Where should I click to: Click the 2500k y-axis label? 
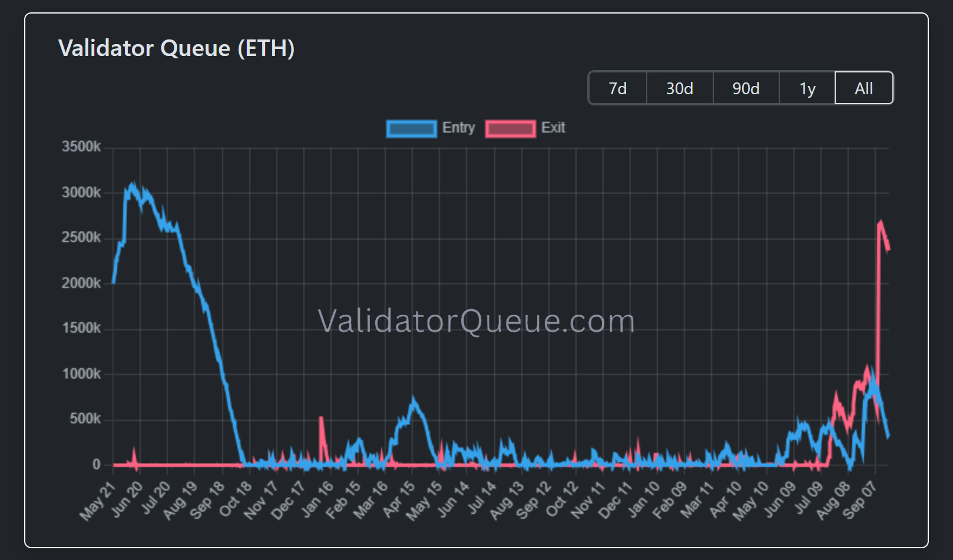[x=81, y=237]
